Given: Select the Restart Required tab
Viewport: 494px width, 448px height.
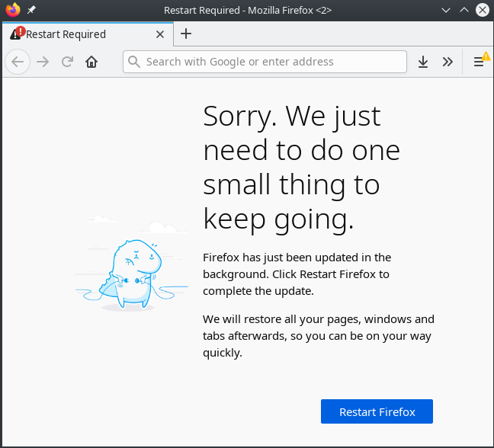Looking at the screenshot, I should [x=88, y=34].
